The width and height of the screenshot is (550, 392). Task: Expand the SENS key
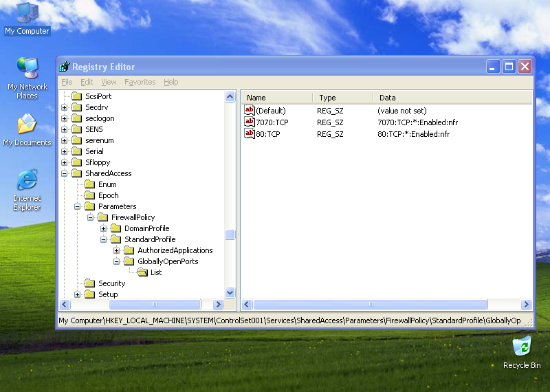point(64,129)
